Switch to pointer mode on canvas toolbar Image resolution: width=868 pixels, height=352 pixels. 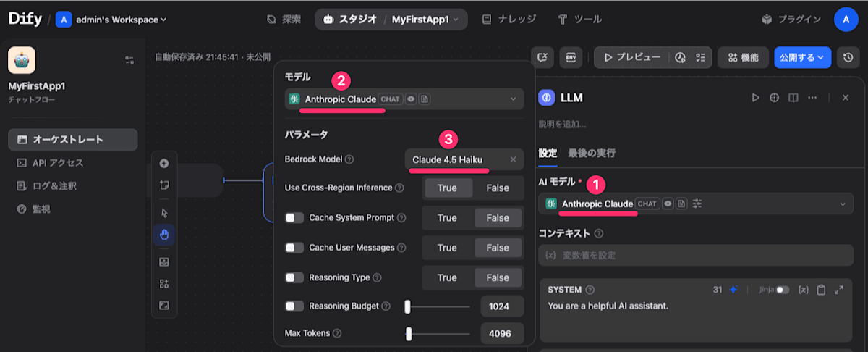(164, 213)
